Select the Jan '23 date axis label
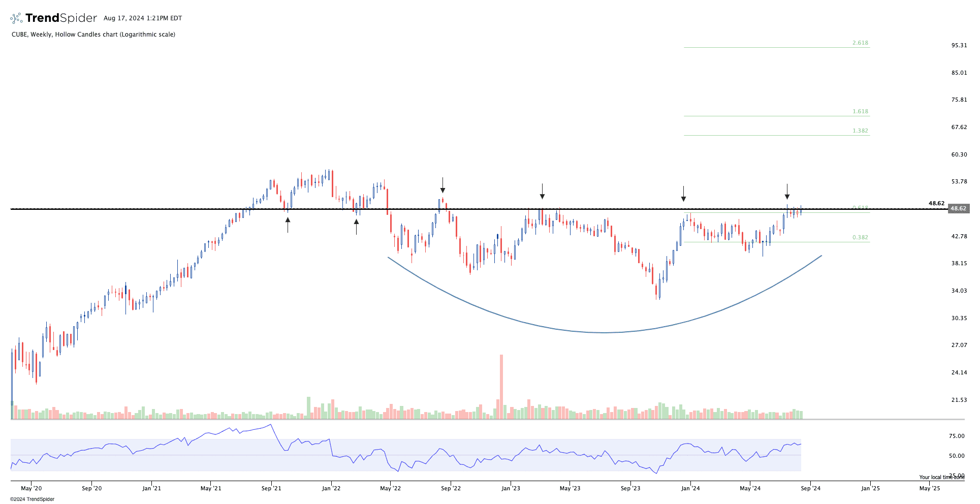The image size is (980, 504). [x=511, y=489]
